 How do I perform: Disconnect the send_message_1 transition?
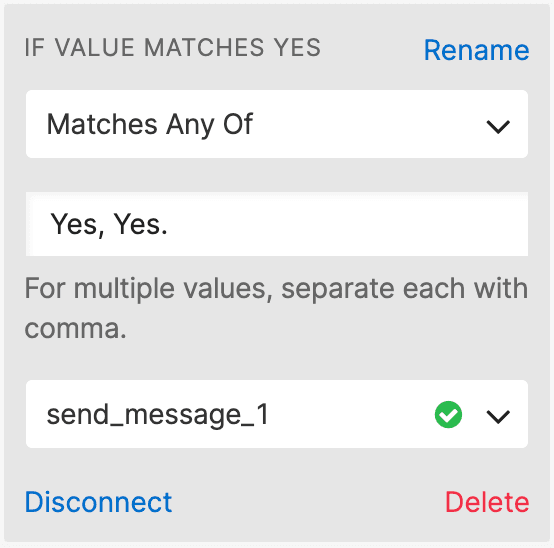[x=98, y=502]
